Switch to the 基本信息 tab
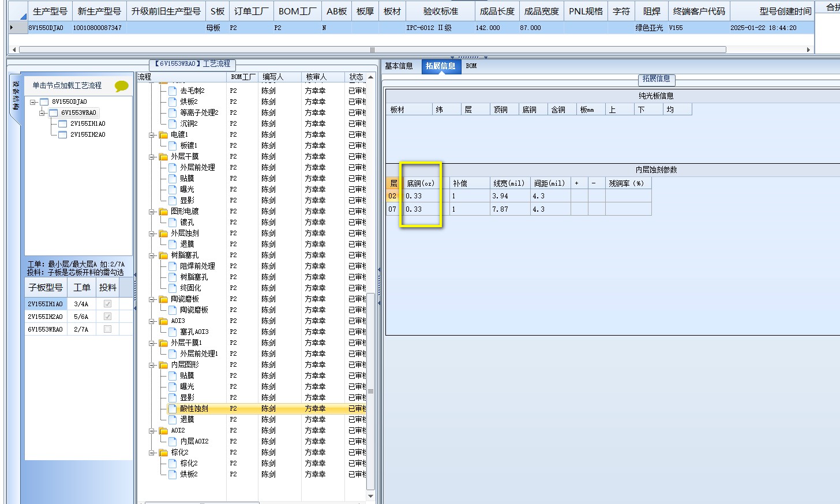Image resolution: width=840 pixels, height=504 pixels. 399,66
